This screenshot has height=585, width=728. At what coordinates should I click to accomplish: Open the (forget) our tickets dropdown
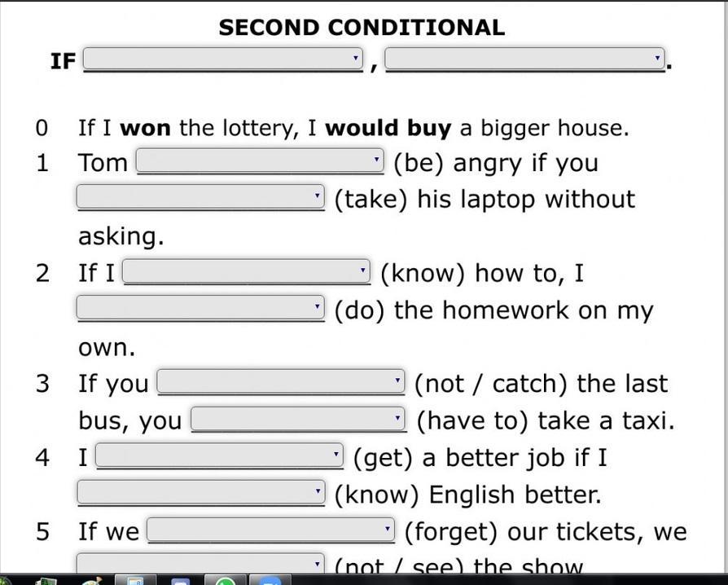point(270,530)
